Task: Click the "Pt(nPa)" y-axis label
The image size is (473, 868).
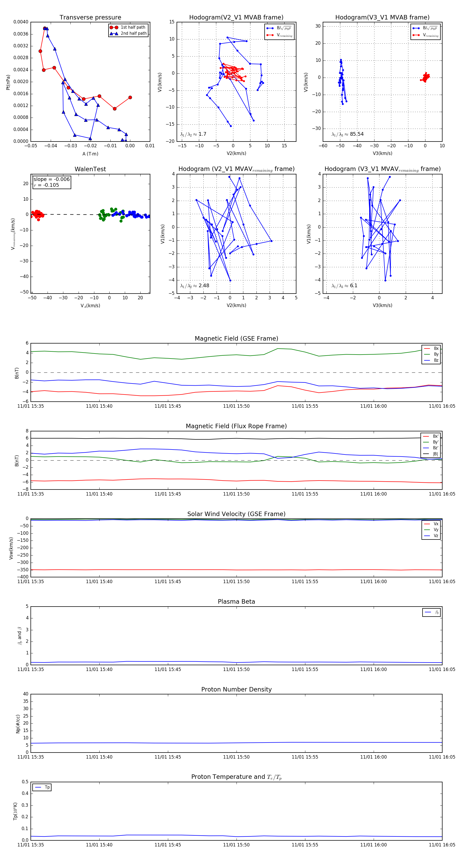Action: tap(8, 82)
